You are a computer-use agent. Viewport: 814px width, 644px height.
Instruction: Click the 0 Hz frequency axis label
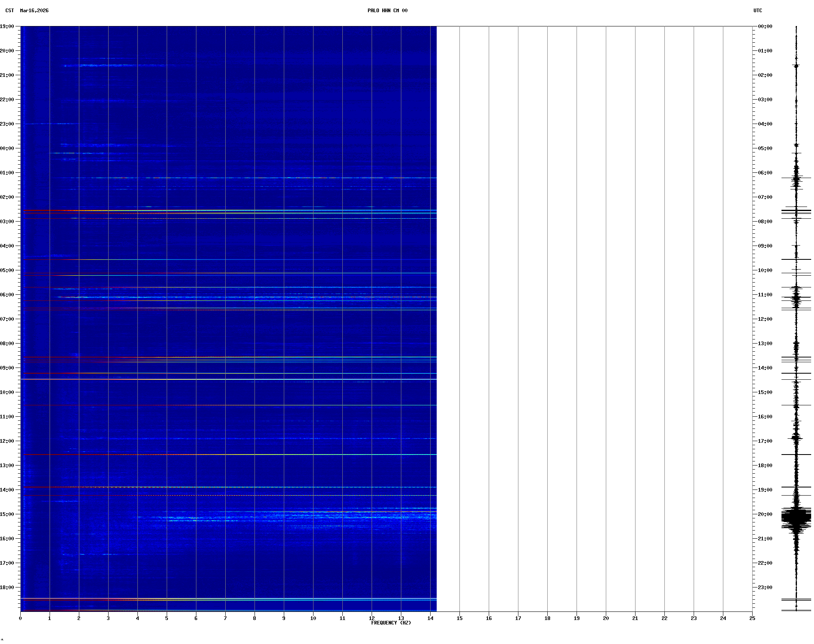coord(20,618)
